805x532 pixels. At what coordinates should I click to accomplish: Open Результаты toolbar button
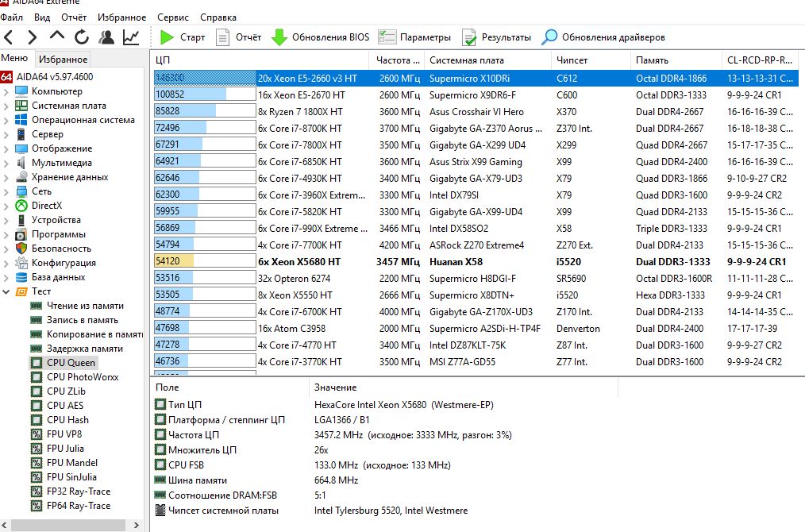(496, 37)
